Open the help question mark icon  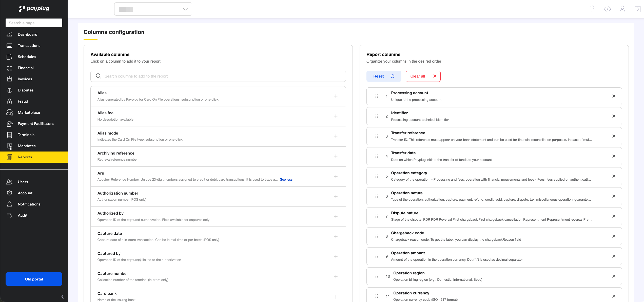point(592,9)
